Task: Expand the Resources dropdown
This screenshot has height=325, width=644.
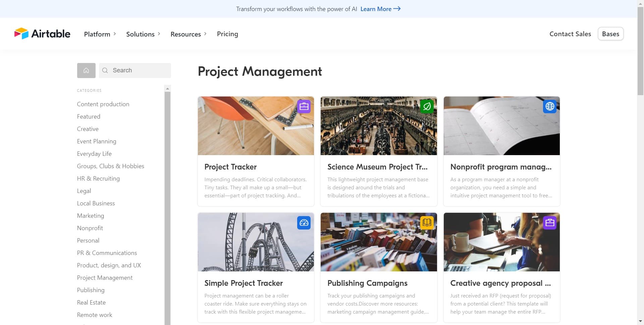Action: pyautogui.click(x=188, y=34)
